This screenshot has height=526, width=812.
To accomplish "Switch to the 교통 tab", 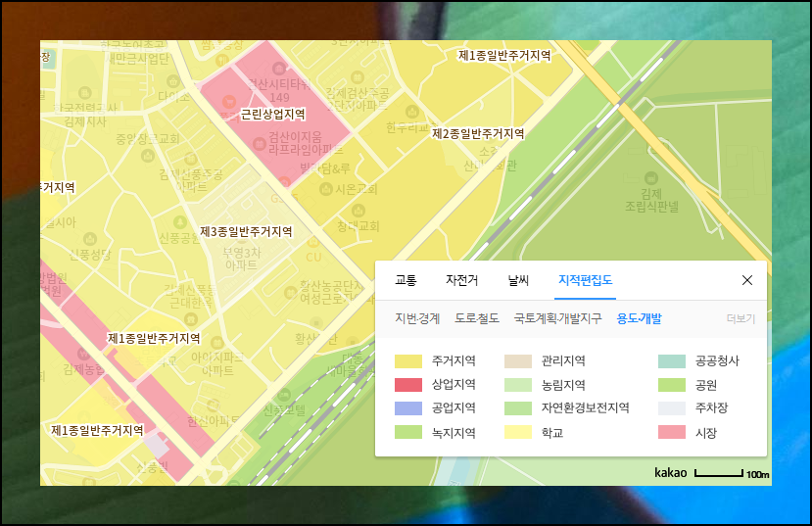I will point(406,280).
